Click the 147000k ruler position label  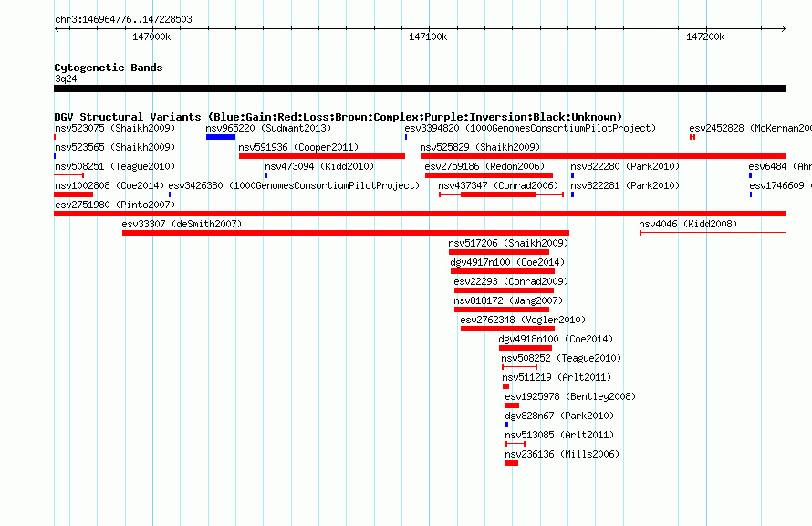(151, 37)
